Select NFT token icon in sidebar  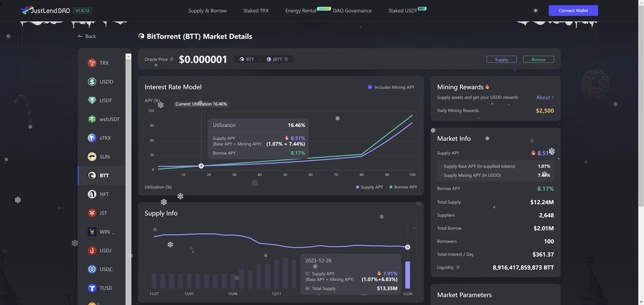92,195
